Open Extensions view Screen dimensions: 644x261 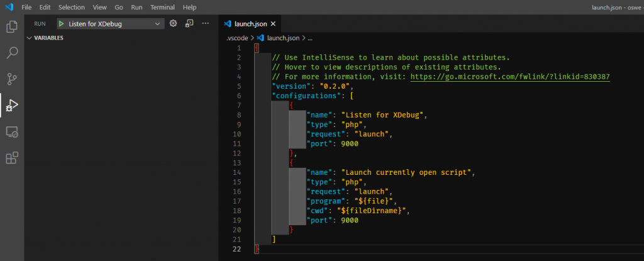pyautogui.click(x=12, y=158)
